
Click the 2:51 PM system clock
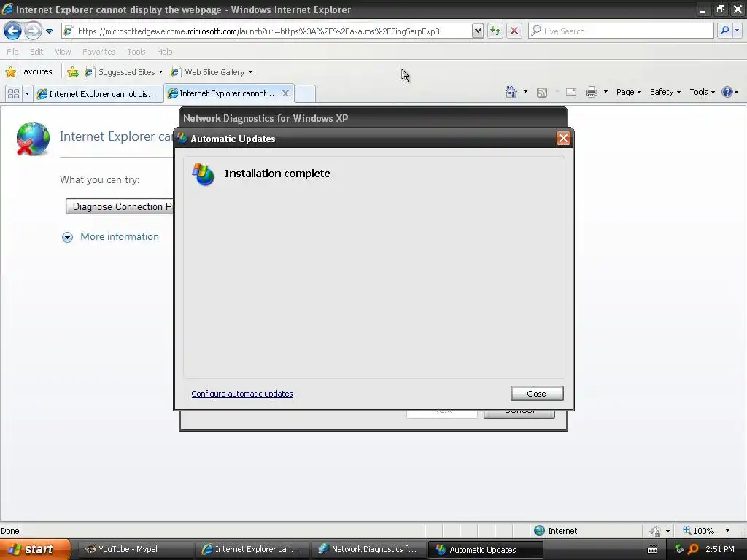coord(720,549)
